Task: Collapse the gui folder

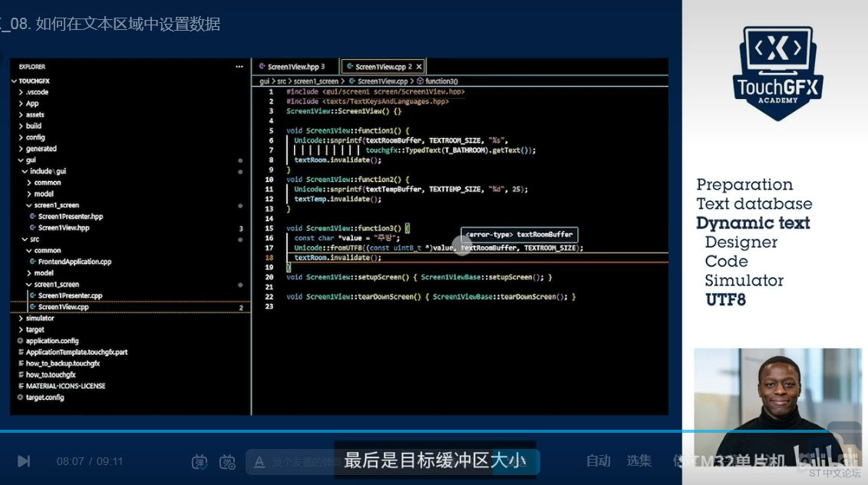Action: point(31,160)
